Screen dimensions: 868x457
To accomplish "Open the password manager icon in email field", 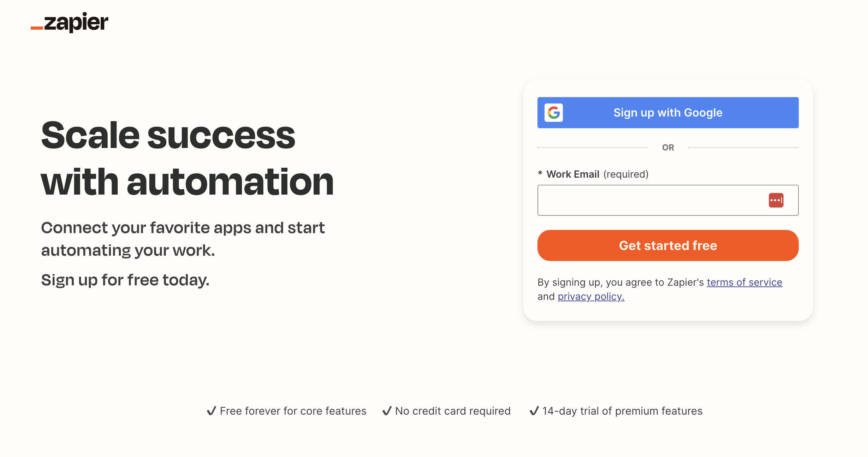I will [776, 200].
